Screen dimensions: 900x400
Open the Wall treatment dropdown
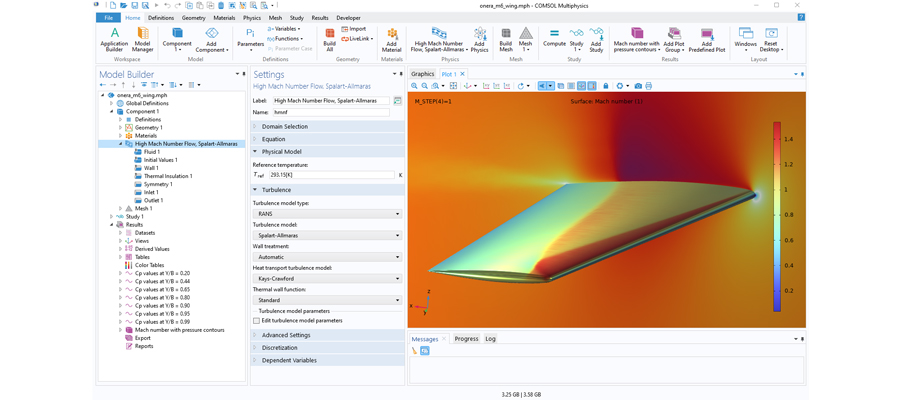click(x=327, y=257)
